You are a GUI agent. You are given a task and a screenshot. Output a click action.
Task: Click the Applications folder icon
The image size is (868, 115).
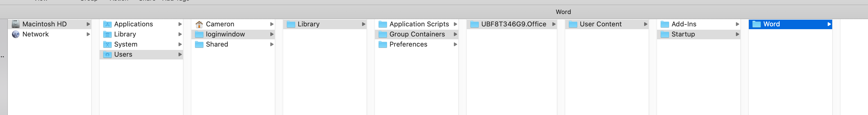pyautogui.click(x=107, y=24)
